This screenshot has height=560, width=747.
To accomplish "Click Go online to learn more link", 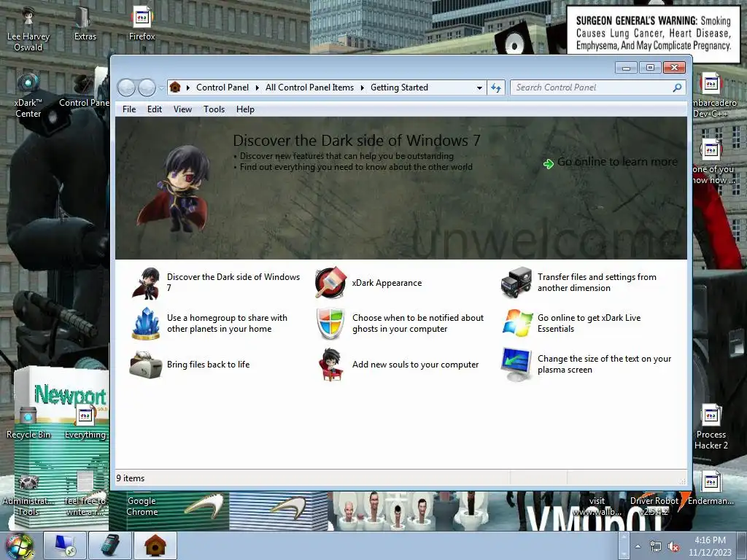I will point(617,162).
